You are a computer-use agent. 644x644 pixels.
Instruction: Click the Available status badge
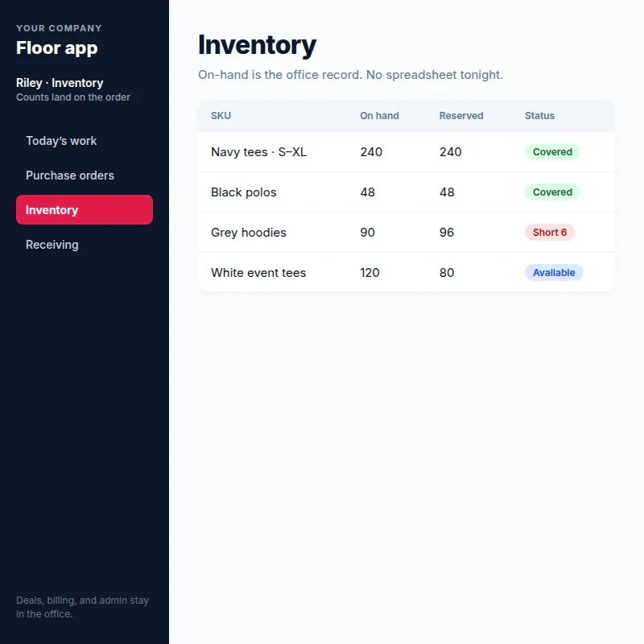tap(554, 273)
